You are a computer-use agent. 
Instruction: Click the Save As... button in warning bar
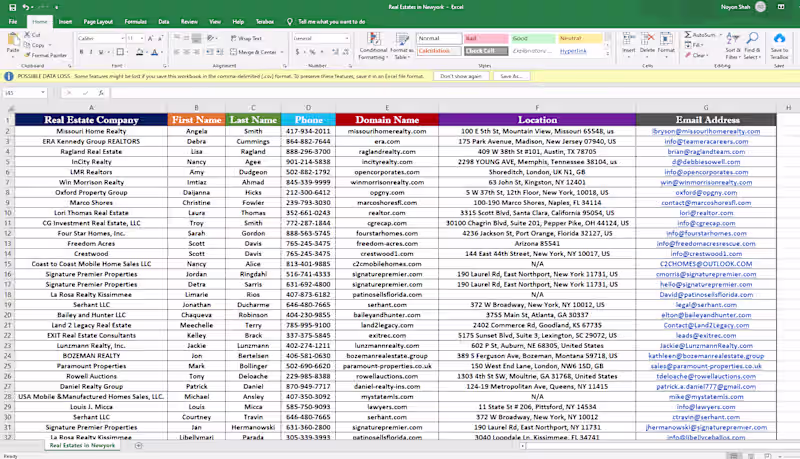pos(511,76)
